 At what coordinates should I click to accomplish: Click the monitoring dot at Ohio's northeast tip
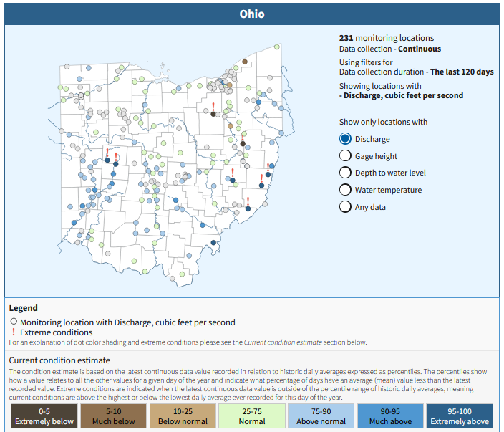click(277, 47)
